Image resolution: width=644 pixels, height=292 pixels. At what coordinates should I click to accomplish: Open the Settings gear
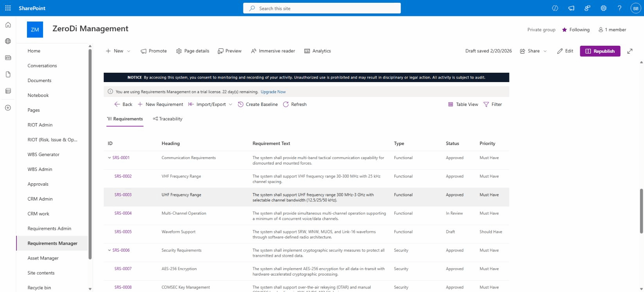[603, 8]
